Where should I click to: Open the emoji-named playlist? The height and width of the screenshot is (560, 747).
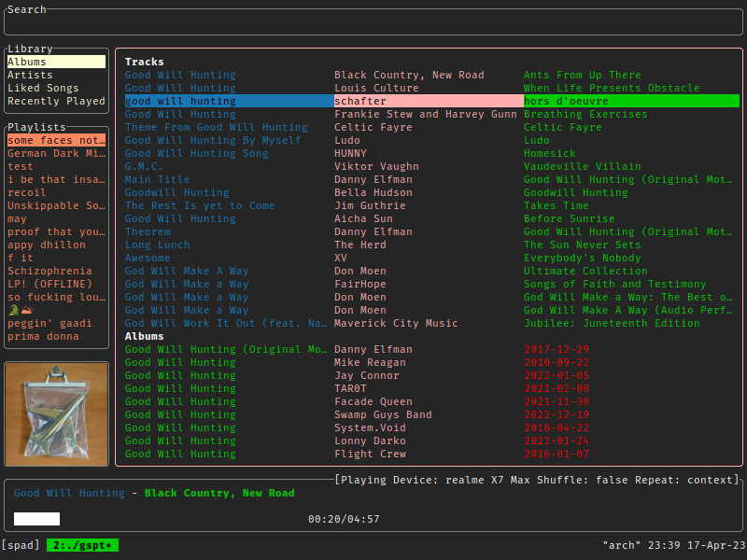click(20, 310)
